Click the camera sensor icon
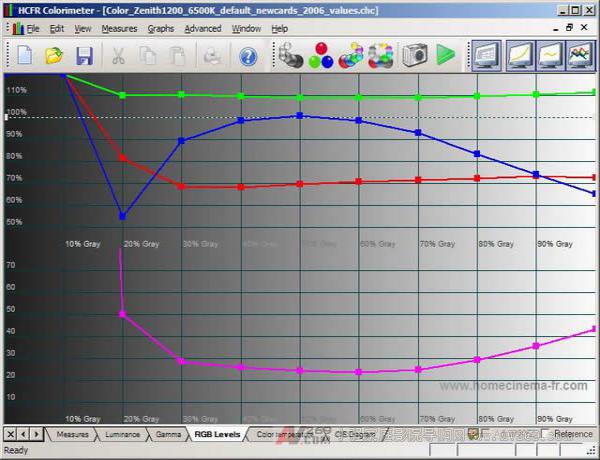The width and height of the screenshot is (600, 460). pos(415,56)
